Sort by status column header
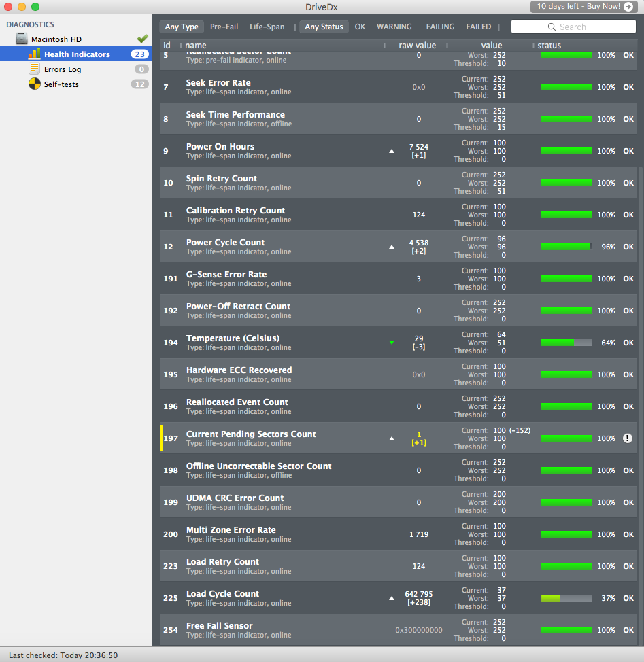Screen dimensions: 644x662 pos(549,45)
